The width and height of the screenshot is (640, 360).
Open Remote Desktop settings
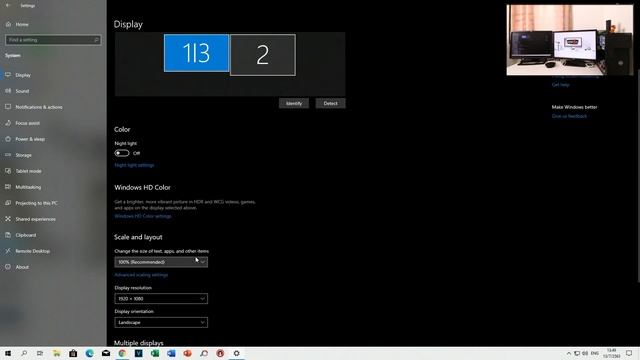click(x=32, y=251)
